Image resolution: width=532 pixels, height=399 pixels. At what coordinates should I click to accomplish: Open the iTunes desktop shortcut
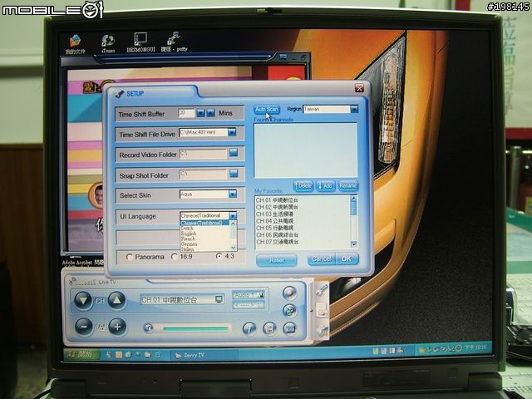point(108,44)
